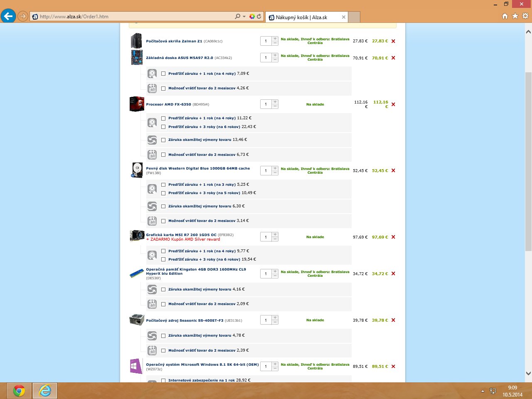Check the 3-year warranty extension for 22,43 €
The height and width of the screenshot is (399, 532).
[163, 127]
